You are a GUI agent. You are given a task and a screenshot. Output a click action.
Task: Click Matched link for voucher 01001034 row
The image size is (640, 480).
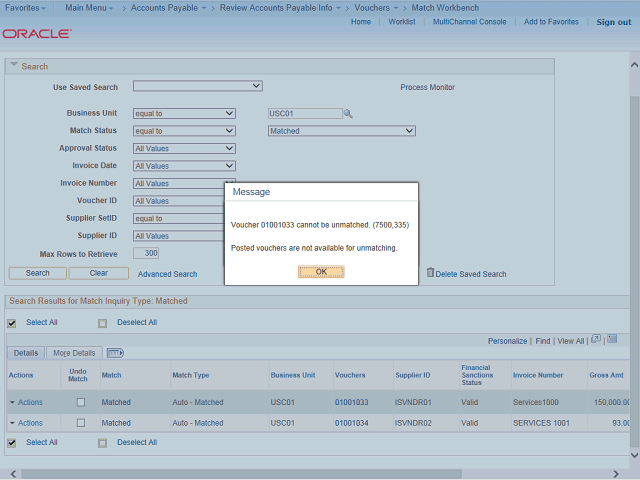point(116,423)
